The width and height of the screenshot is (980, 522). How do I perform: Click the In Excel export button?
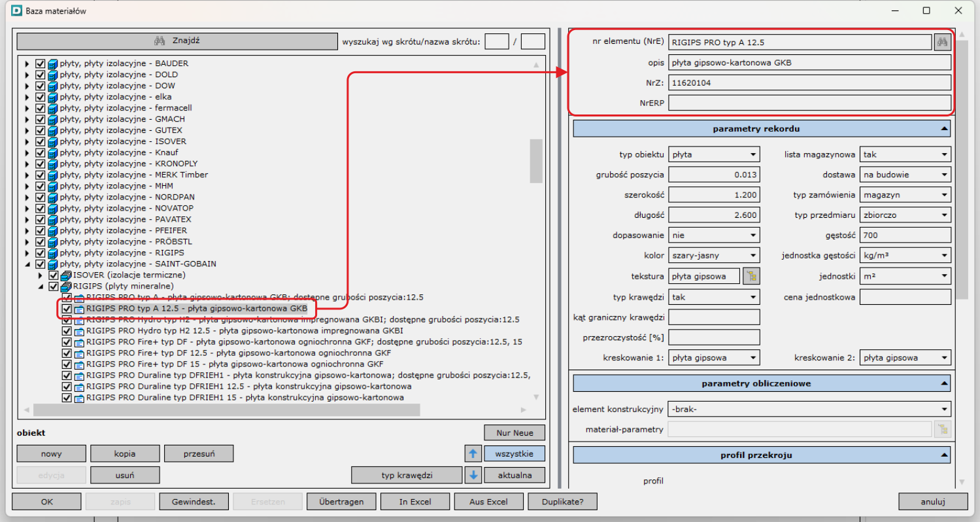click(415, 502)
